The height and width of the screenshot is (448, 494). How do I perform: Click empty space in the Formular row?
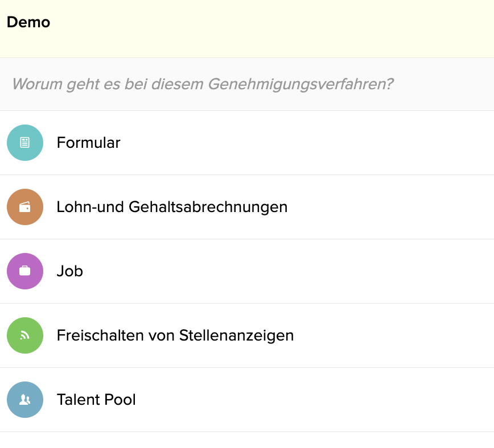pyautogui.click(x=315, y=143)
